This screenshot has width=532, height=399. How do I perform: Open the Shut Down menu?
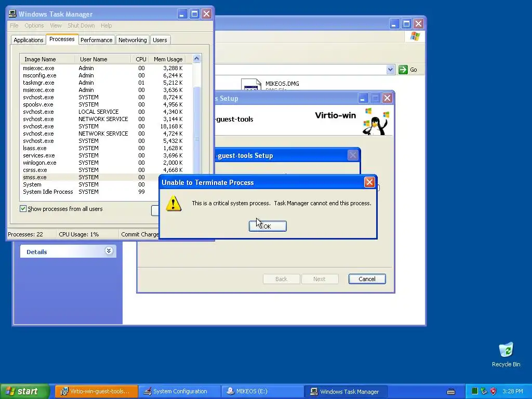[x=81, y=25]
